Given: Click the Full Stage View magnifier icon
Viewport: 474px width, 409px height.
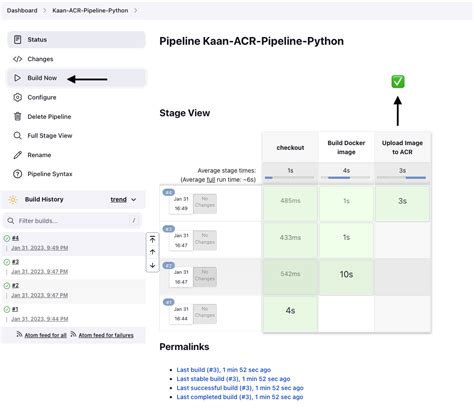Looking at the screenshot, I should [x=17, y=136].
